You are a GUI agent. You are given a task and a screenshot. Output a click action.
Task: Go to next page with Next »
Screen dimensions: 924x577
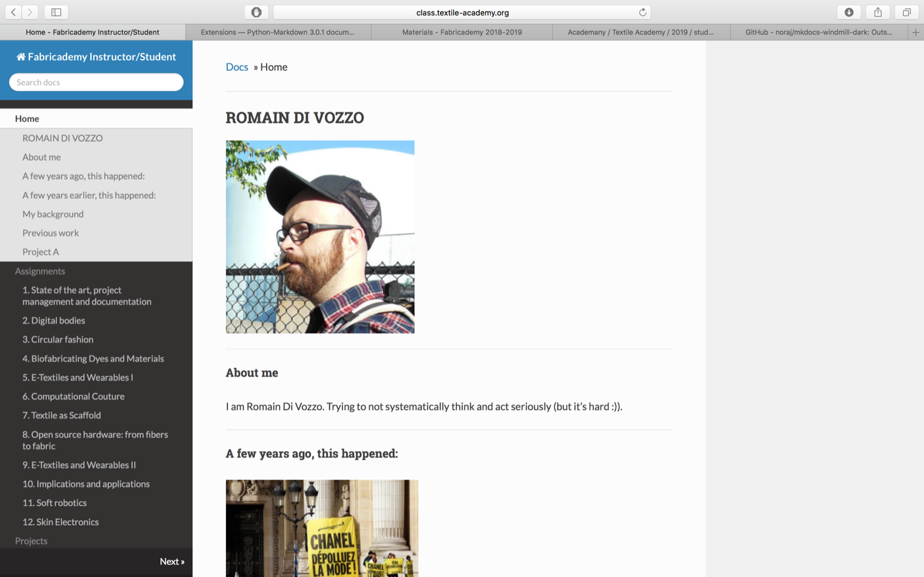(172, 562)
